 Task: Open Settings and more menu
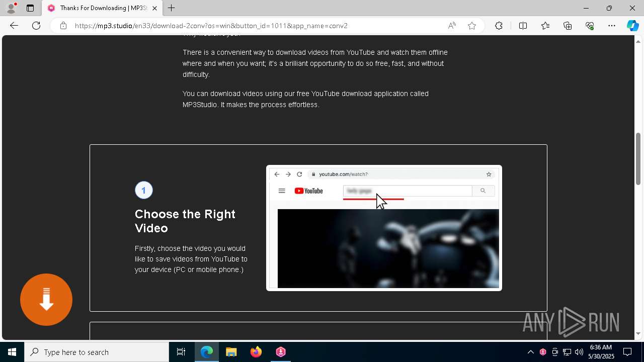(612, 26)
